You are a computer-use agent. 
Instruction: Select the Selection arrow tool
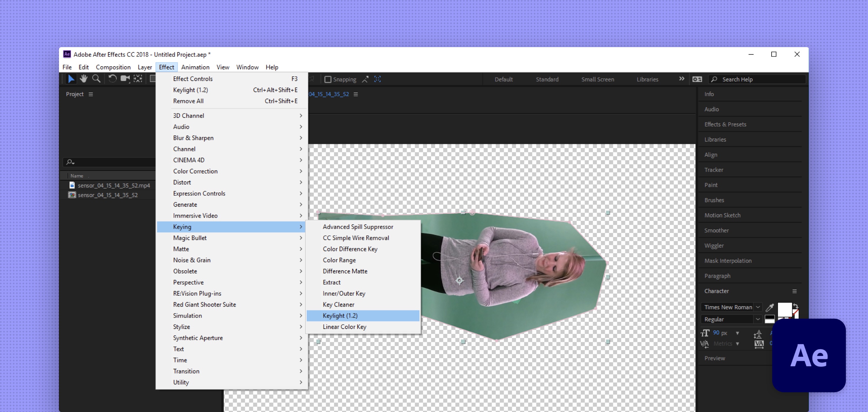pyautogui.click(x=71, y=79)
